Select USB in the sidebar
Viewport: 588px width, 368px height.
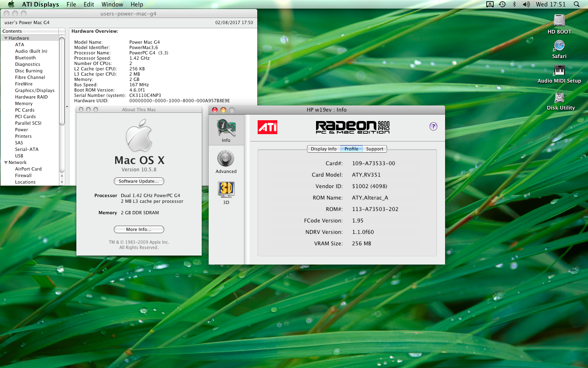19,156
